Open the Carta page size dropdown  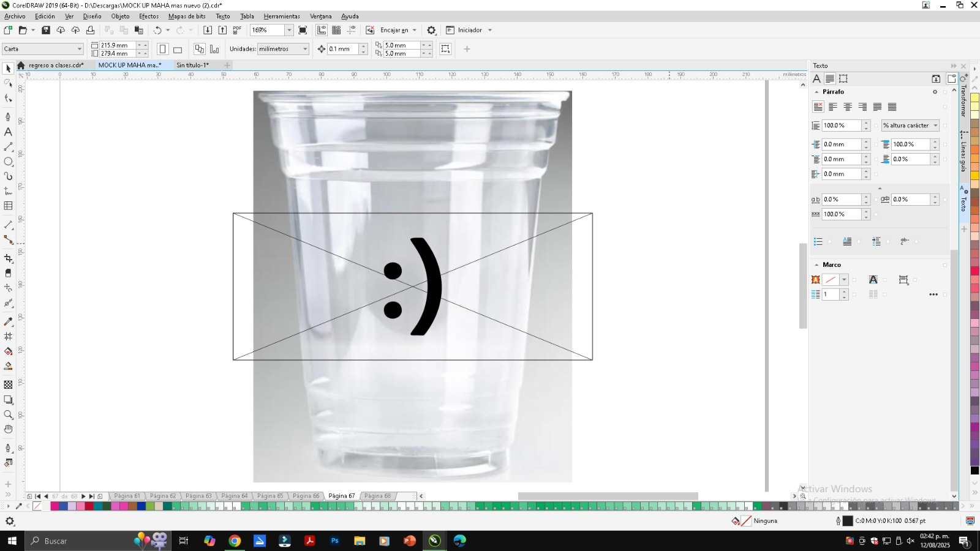point(79,49)
